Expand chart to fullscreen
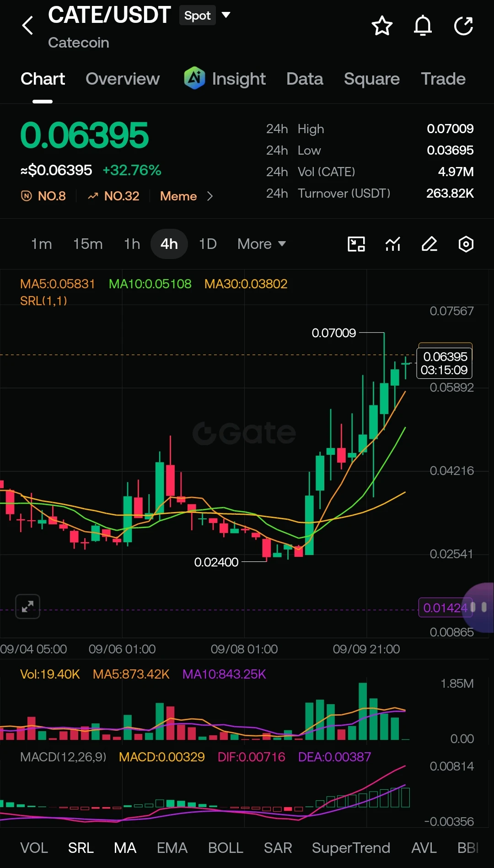494x868 pixels. (x=28, y=606)
